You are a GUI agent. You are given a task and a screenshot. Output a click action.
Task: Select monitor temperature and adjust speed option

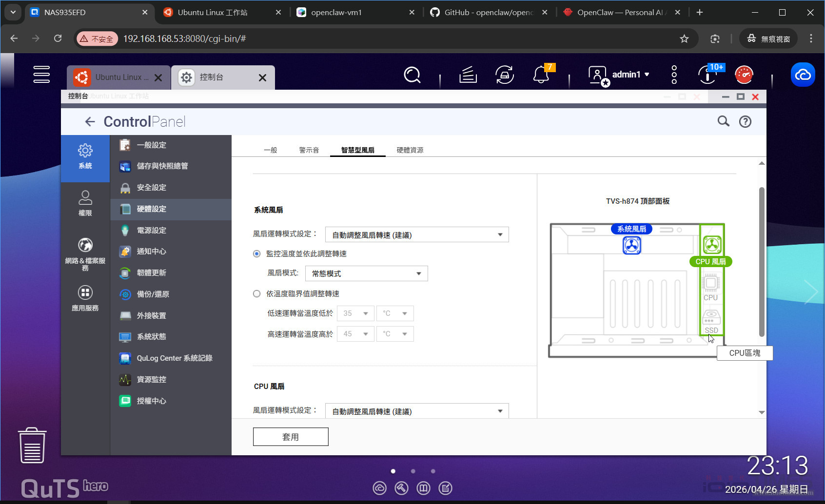click(257, 254)
